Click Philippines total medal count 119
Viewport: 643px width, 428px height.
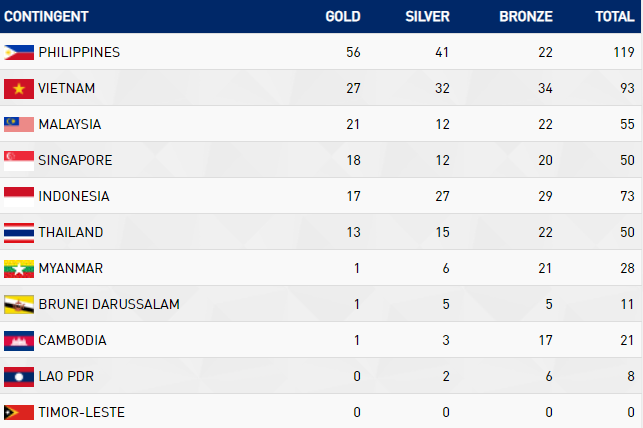click(624, 52)
